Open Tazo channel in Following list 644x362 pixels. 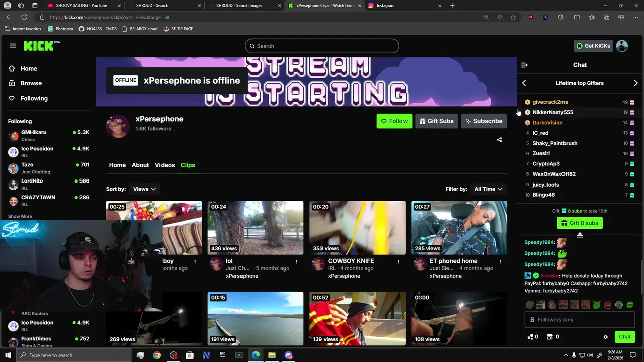48,168
